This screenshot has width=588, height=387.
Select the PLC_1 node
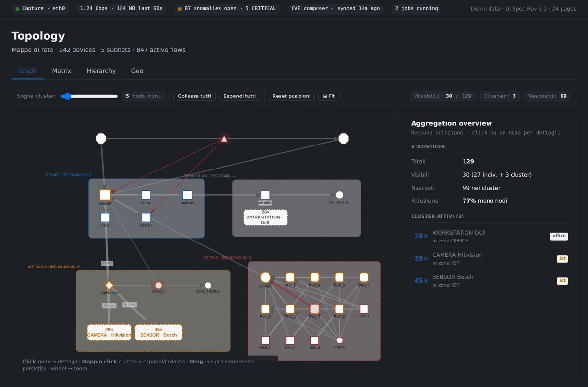290,278
